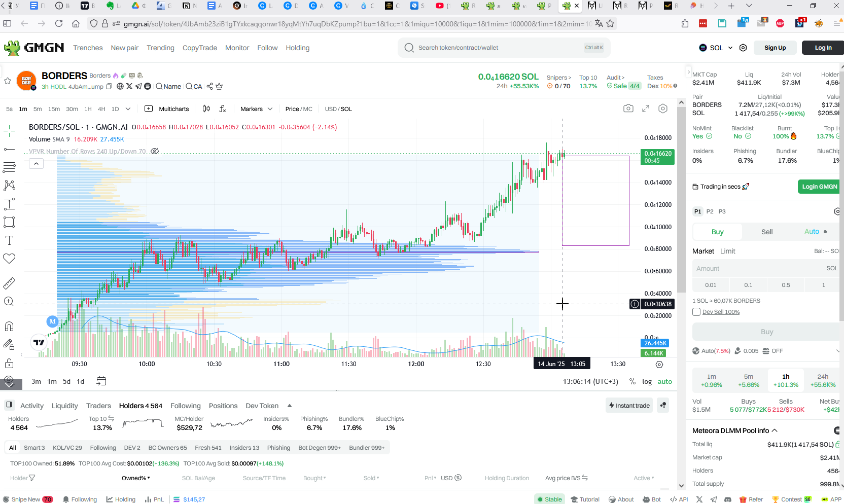Viewport: 844px width, 504px height.
Task: Click the Instant trade button
Action: pyautogui.click(x=629, y=405)
